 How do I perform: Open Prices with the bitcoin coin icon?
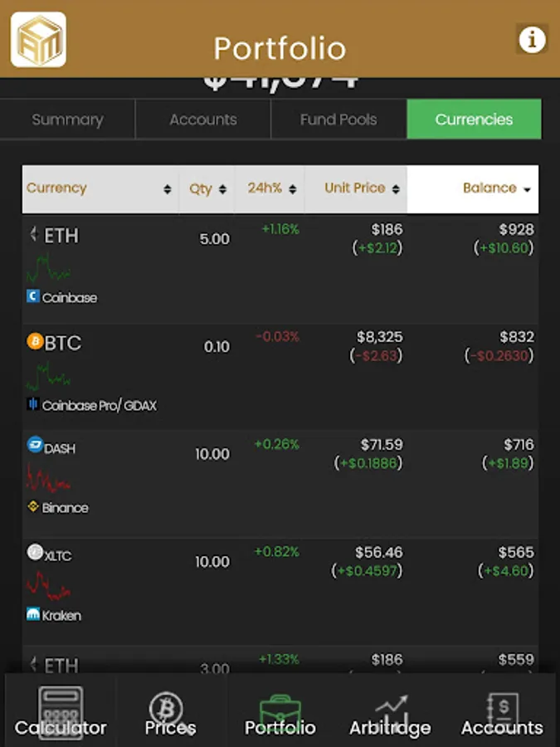click(x=166, y=709)
